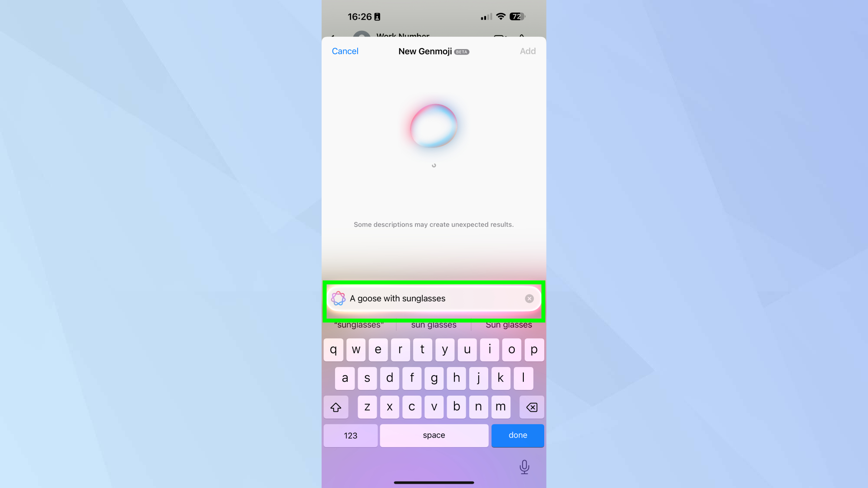This screenshot has width=868, height=488.
Task: Tap the done keyboard button
Action: (518, 435)
